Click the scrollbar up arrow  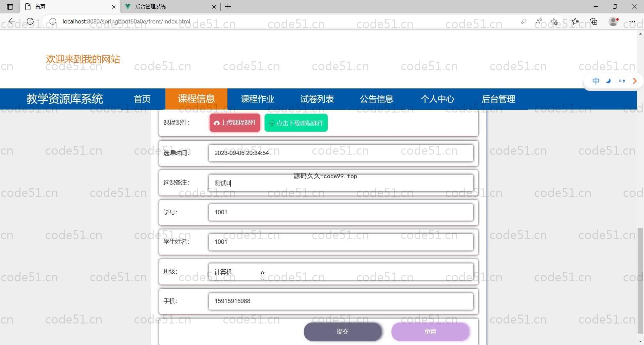(x=640, y=33)
